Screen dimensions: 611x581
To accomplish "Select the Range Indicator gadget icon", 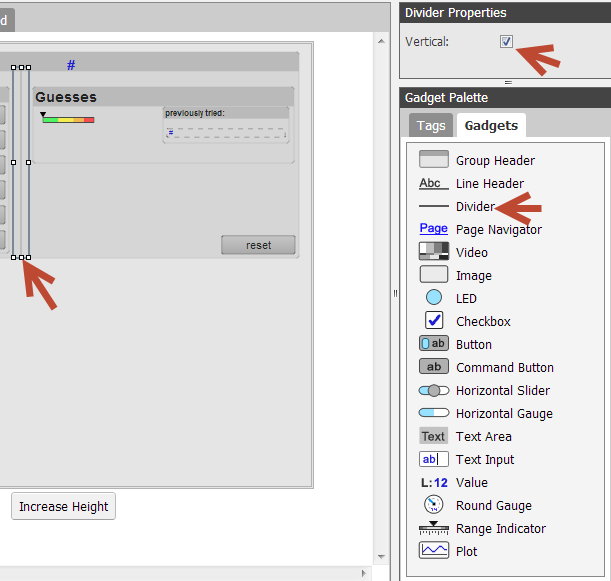I will pyautogui.click(x=434, y=528).
